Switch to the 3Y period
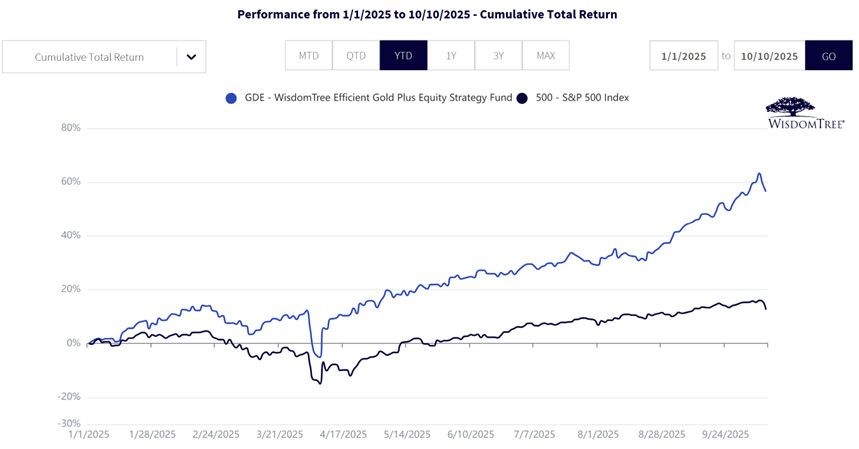The width and height of the screenshot is (859, 449). tap(498, 55)
